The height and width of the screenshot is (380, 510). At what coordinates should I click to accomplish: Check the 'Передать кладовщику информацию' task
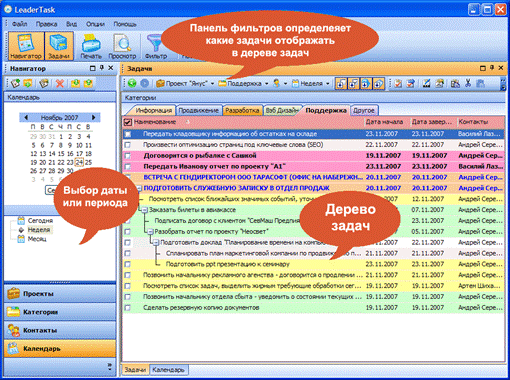[x=128, y=134]
